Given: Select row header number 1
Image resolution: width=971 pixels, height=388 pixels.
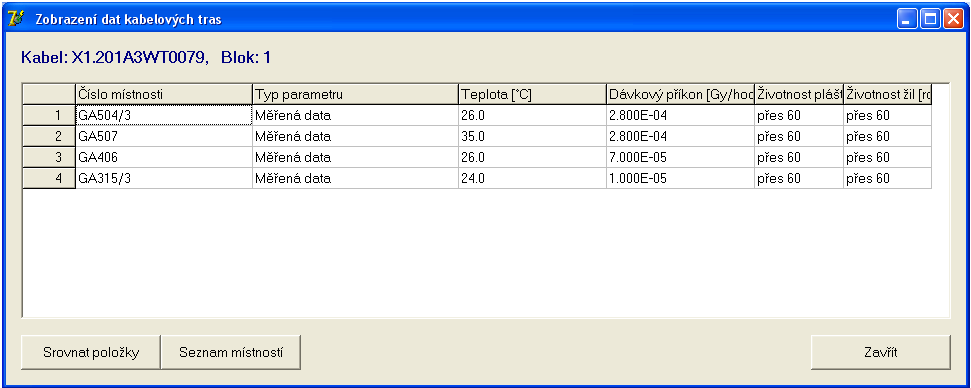Looking at the screenshot, I should (49, 115).
